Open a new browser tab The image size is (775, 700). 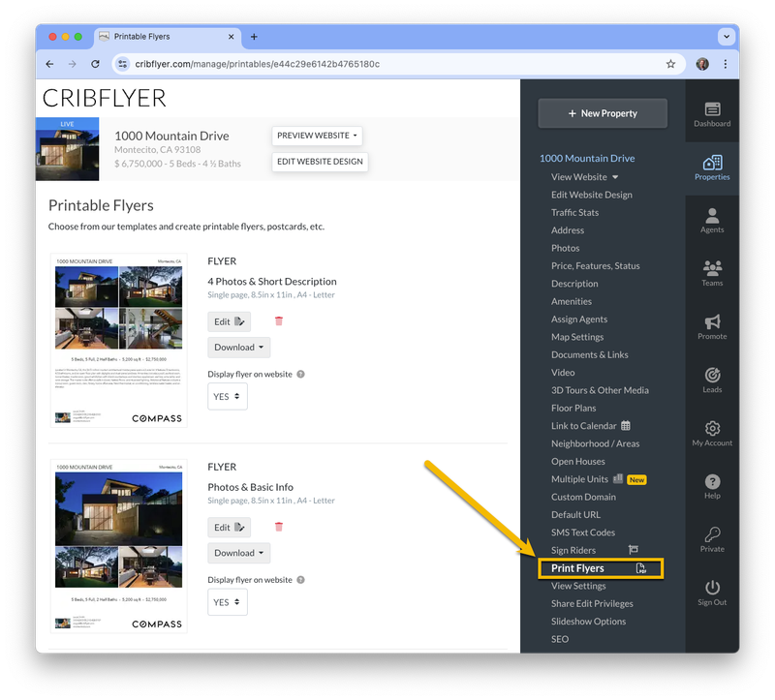coord(254,37)
